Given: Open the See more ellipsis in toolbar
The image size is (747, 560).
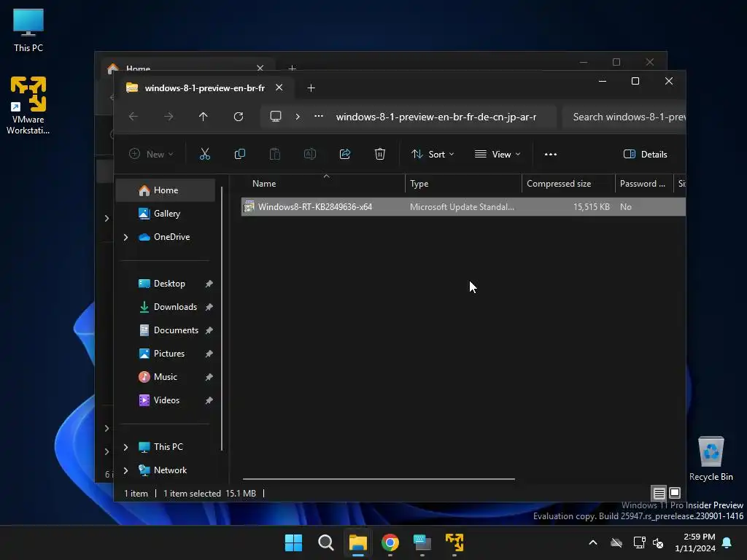Looking at the screenshot, I should (551, 155).
